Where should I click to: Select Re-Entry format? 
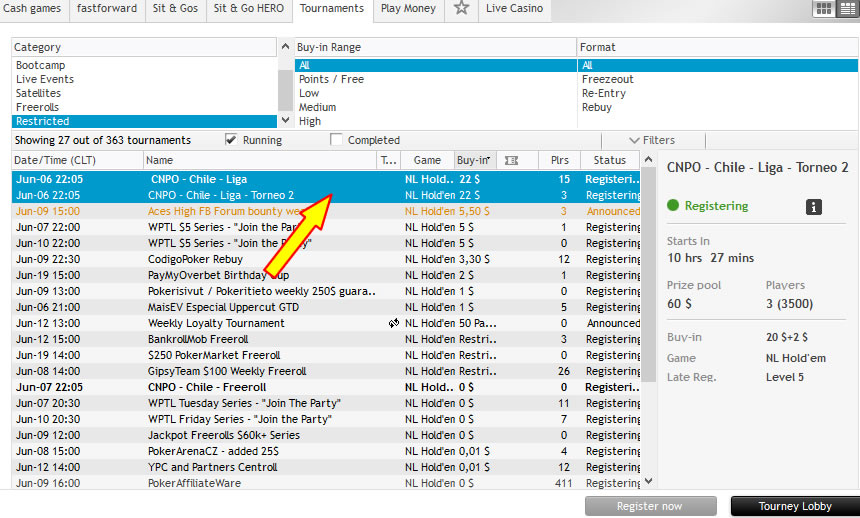(717, 93)
